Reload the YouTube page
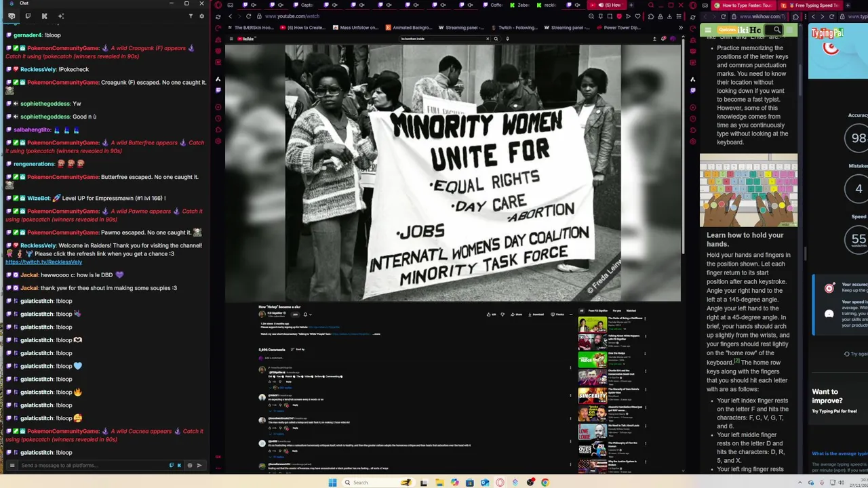This screenshot has width=868, height=488. point(249,16)
